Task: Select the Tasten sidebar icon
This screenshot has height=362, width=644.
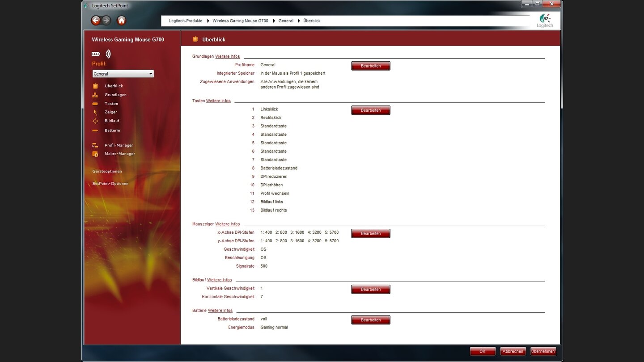Action: (95, 104)
